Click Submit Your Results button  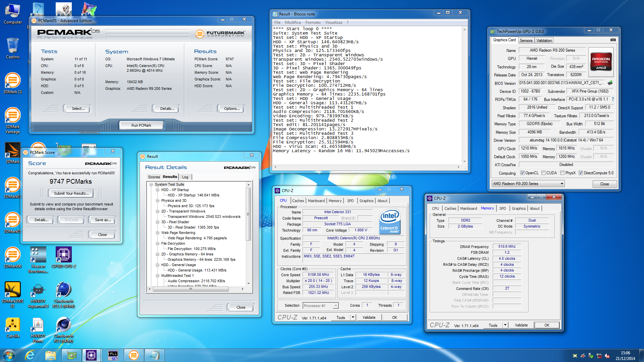tap(71, 193)
